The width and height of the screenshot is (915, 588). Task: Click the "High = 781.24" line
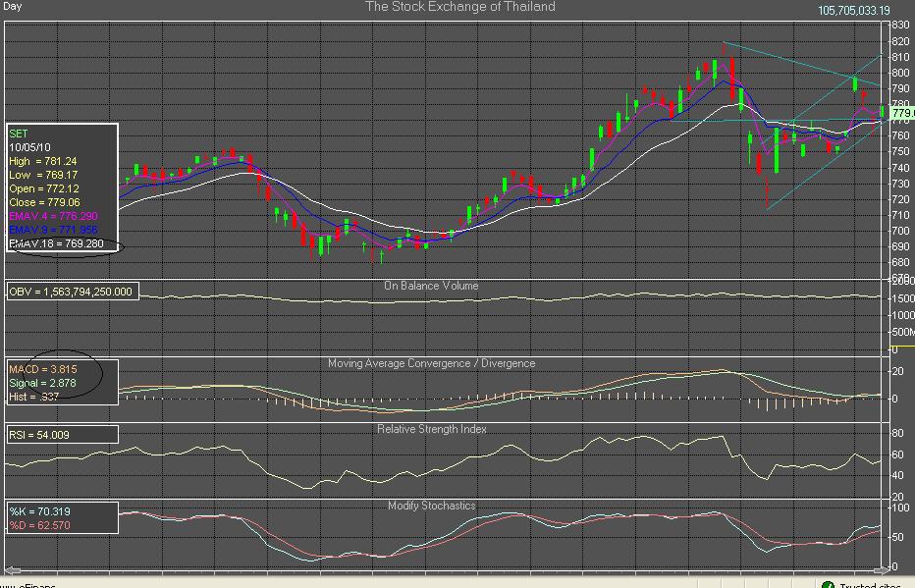click(x=43, y=161)
